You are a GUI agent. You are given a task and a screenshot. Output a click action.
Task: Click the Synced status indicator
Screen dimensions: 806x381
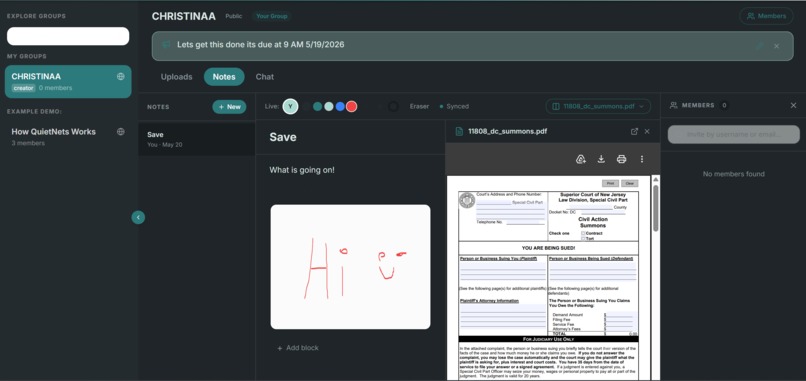pyautogui.click(x=454, y=106)
